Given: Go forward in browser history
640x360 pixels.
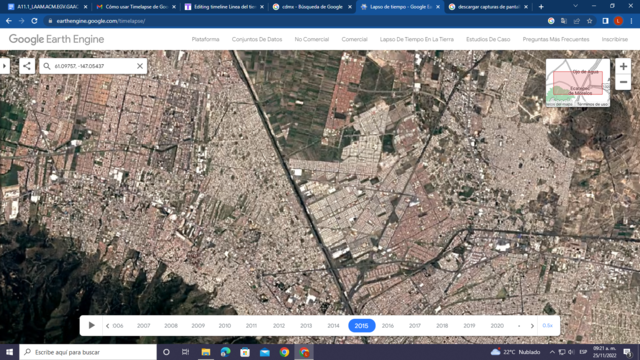Looking at the screenshot, I should coord(22,21).
